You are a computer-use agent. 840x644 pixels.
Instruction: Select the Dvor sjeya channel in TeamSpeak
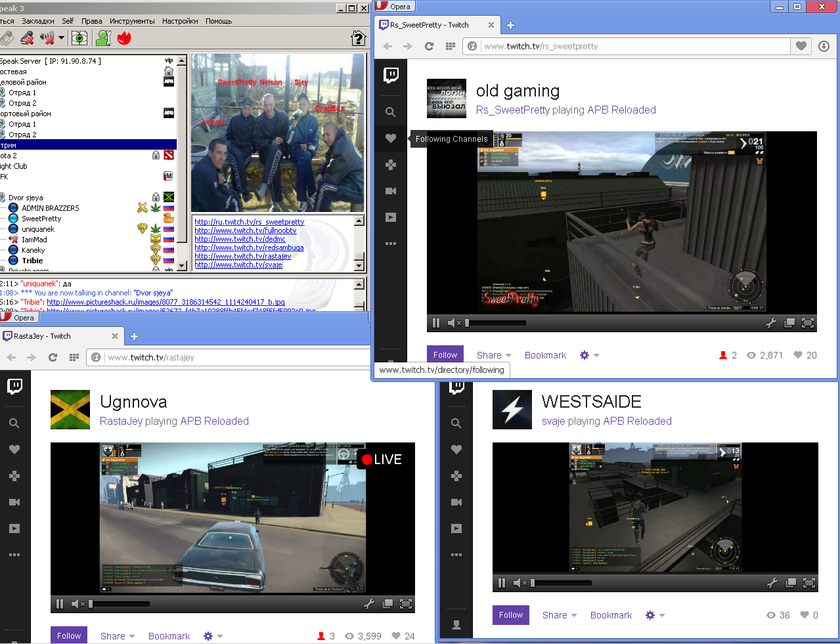26,198
